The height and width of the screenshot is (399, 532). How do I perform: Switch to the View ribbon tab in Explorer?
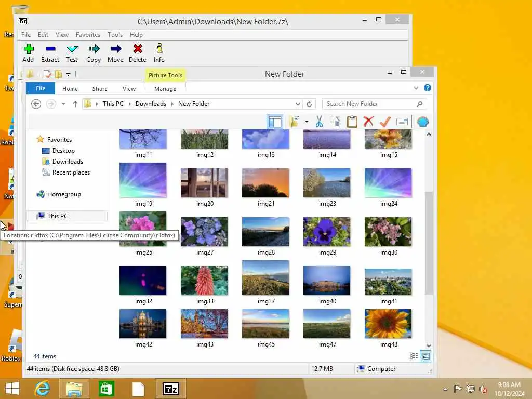click(x=129, y=88)
